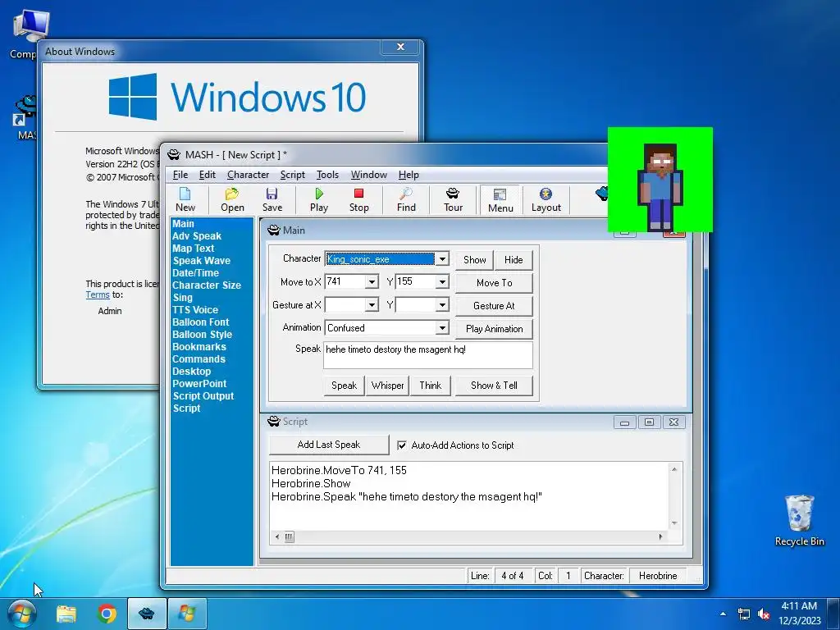Open the Character menu
Viewport: 840px width, 630px height.
248,175
